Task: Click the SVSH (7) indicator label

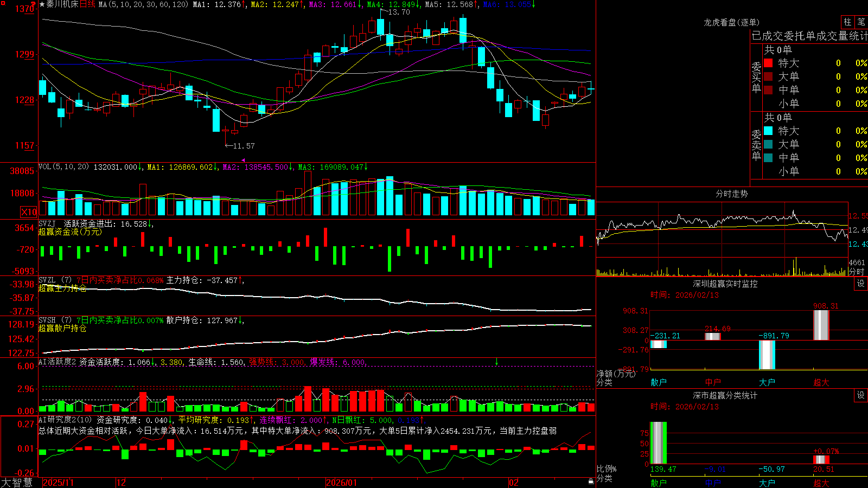Action: [x=55, y=320]
